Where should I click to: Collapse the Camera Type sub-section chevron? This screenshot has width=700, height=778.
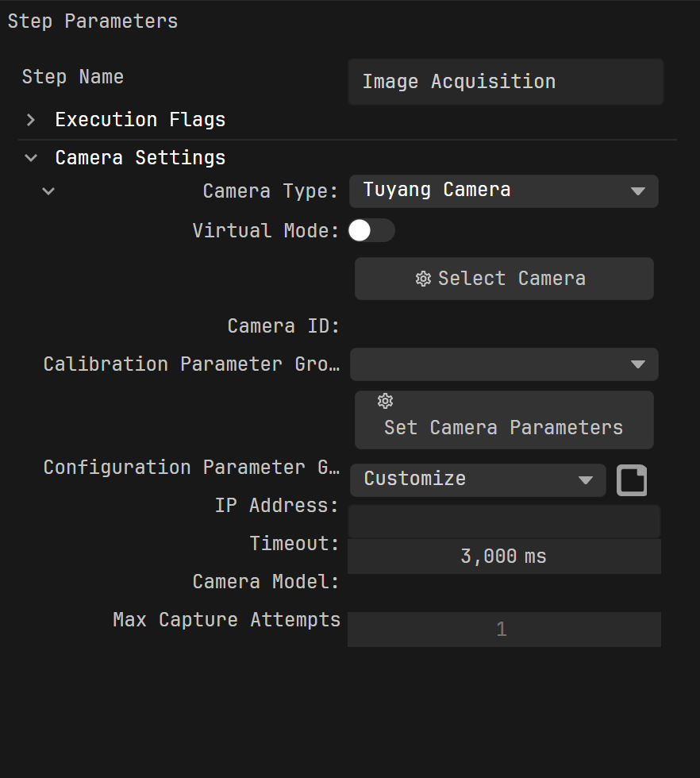pyautogui.click(x=48, y=191)
